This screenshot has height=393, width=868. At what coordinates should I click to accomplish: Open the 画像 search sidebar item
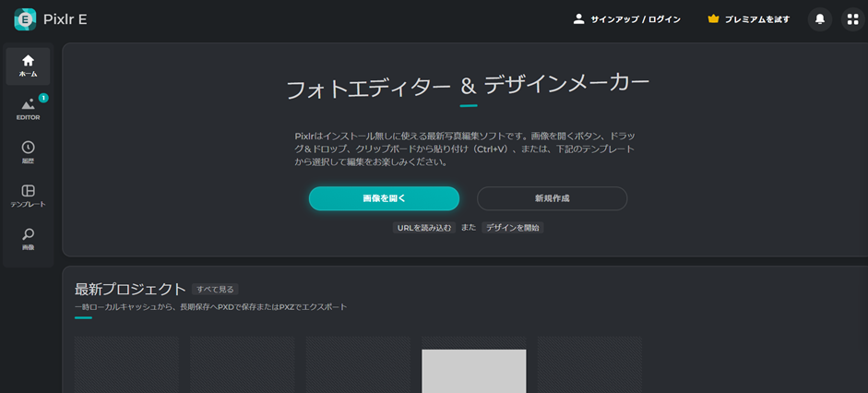pyautogui.click(x=29, y=239)
